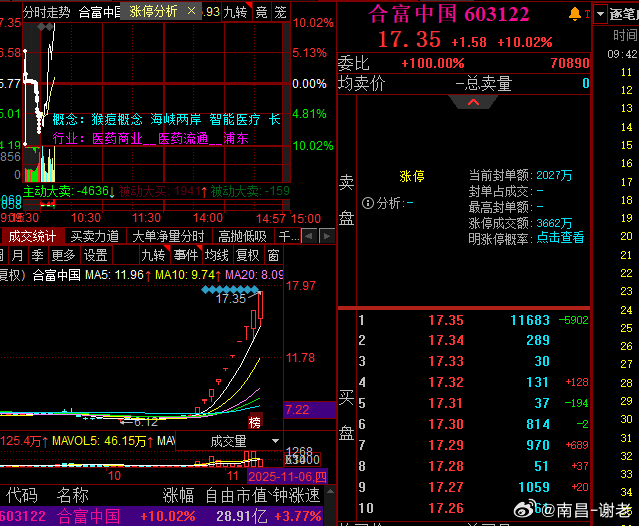Select the 603122 合富中国 row

click(x=162, y=516)
